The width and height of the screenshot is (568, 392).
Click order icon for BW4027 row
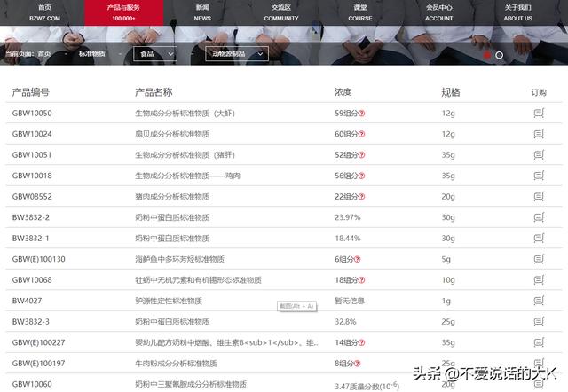539,301
